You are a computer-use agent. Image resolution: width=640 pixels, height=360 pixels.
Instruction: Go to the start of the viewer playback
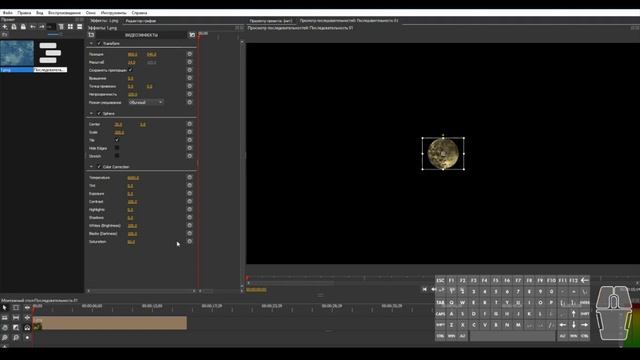click(424, 289)
